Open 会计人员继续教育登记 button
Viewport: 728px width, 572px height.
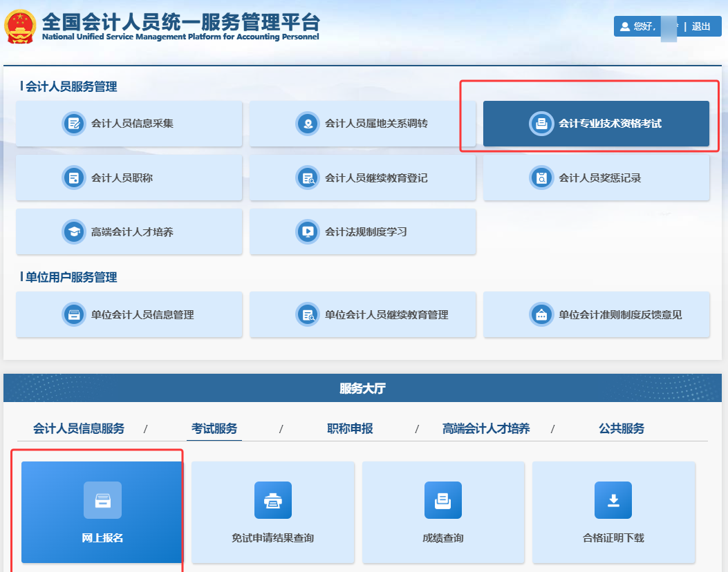tap(363, 178)
